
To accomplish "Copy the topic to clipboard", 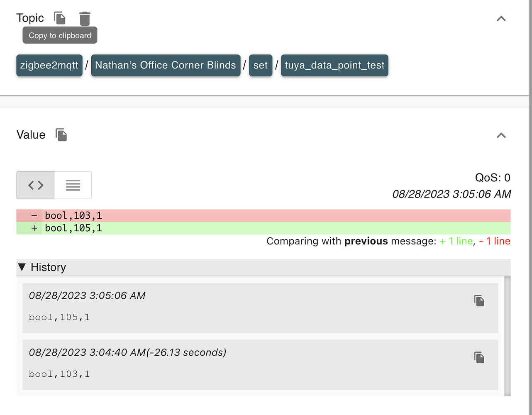I will click(60, 18).
